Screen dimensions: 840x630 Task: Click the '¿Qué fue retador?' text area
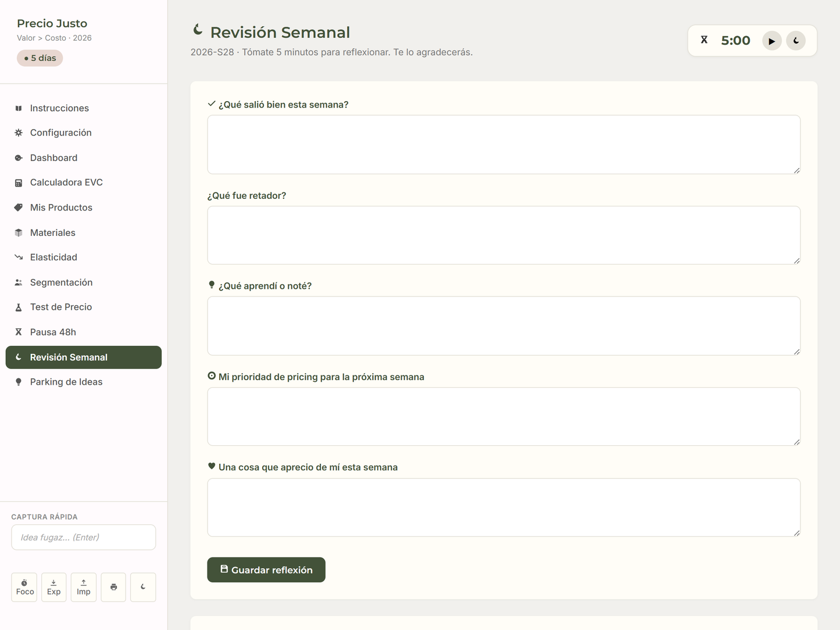pyautogui.click(x=504, y=235)
